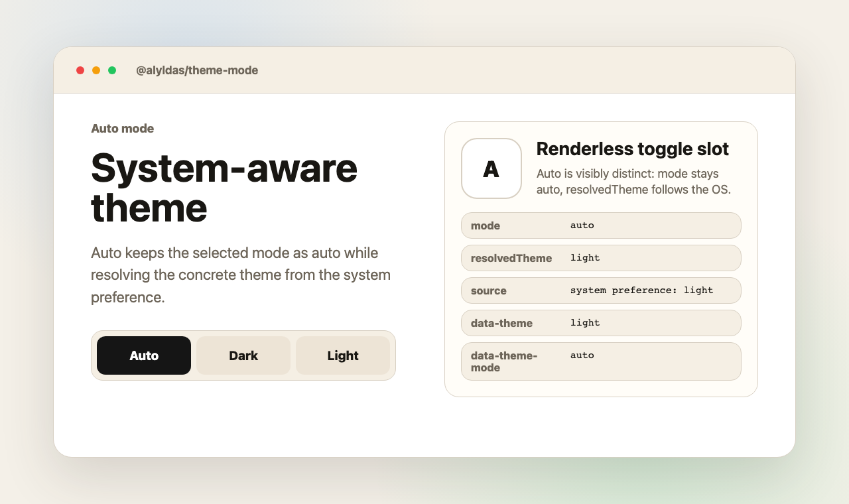
Task: Click the 'Auto is visibly distinct' description
Action: point(633,182)
